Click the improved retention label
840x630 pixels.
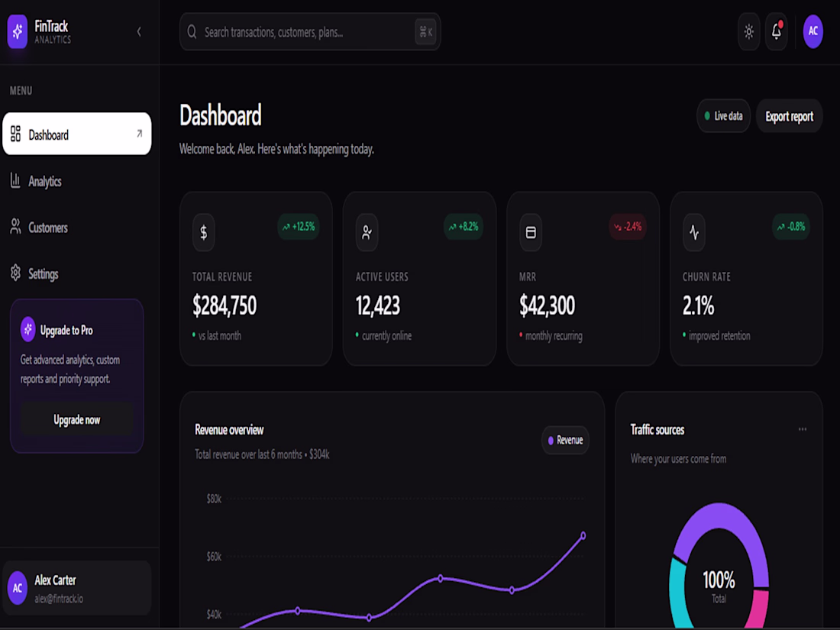coord(719,336)
